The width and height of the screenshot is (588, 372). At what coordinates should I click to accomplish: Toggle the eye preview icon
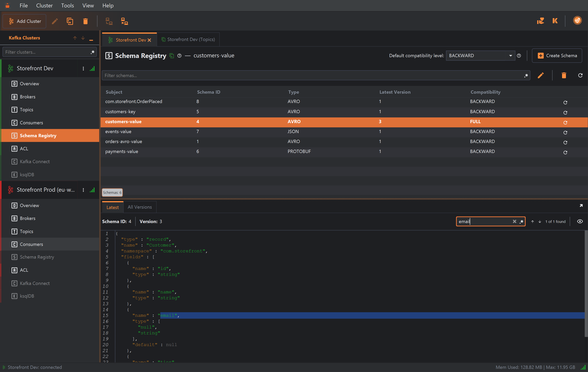coord(580,221)
